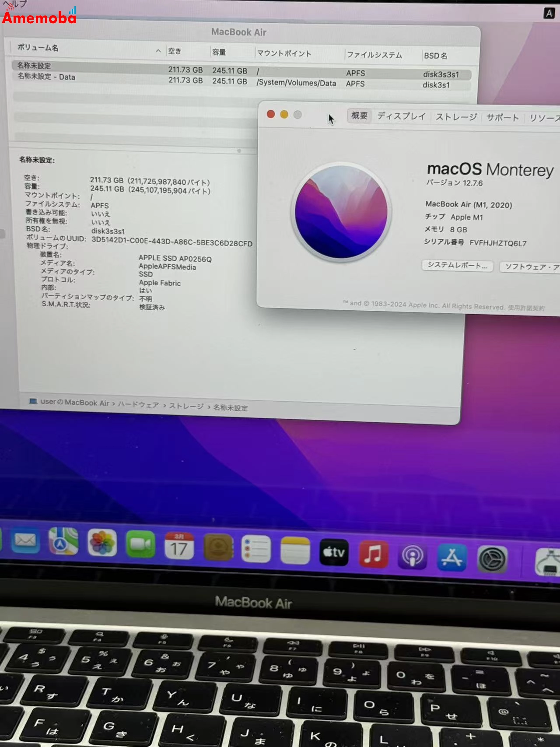Open the Maps app in Dock

(63, 541)
